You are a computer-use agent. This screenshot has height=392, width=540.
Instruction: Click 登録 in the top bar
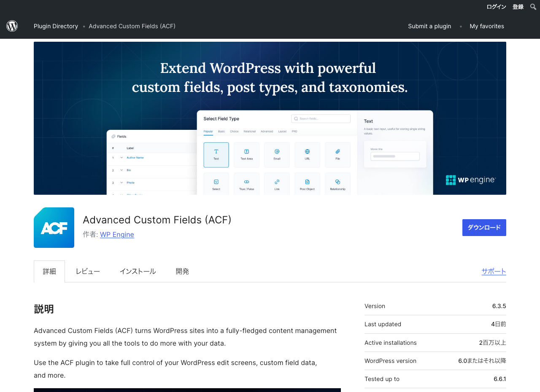tap(518, 7)
